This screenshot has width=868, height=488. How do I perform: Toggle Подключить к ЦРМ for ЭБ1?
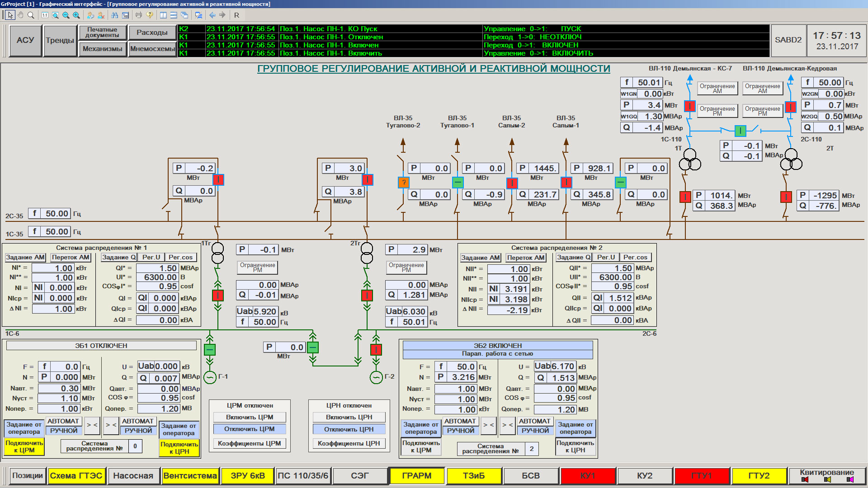pos(24,446)
